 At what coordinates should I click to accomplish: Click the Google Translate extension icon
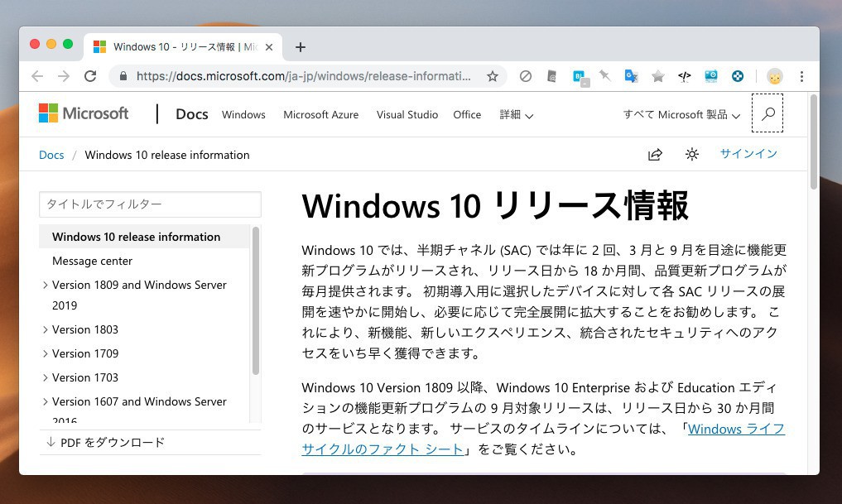point(631,76)
